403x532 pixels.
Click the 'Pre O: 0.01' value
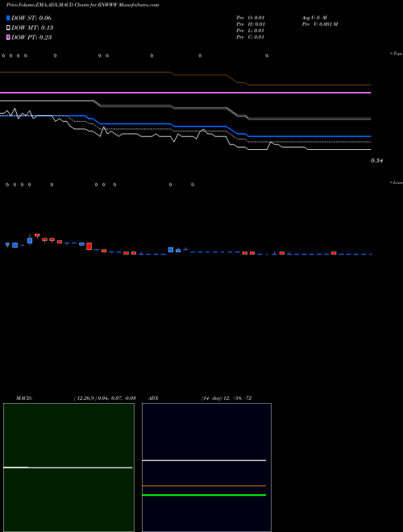[x=251, y=18]
